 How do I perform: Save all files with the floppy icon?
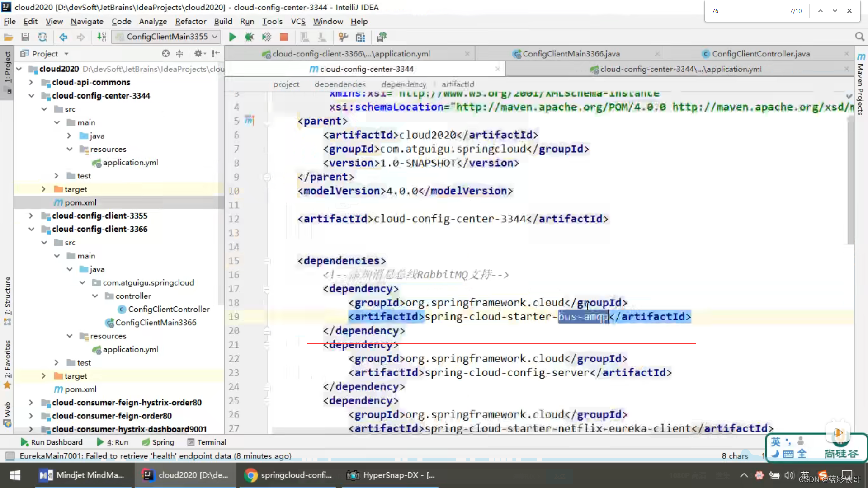coord(25,37)
